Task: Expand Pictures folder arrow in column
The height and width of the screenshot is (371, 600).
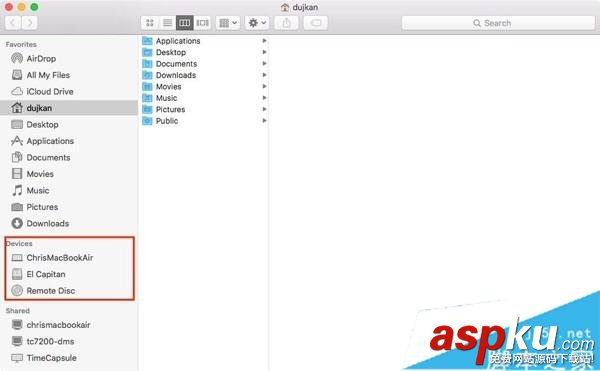Action: point(264,109)
